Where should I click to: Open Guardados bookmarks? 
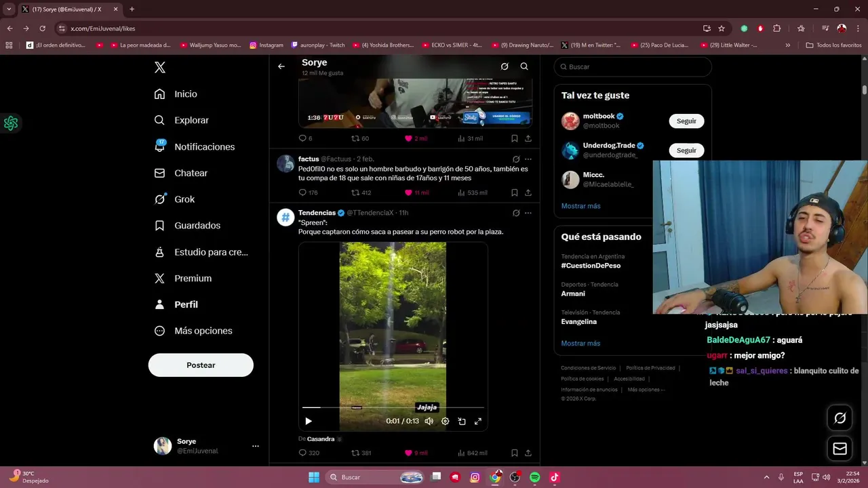point(186,225)
